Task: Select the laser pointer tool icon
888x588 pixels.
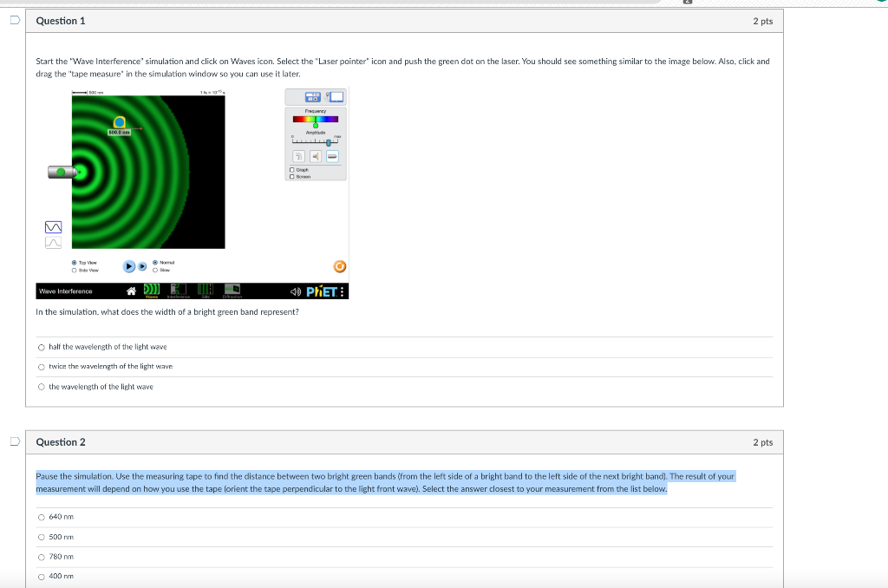Action: pos(334,156)
